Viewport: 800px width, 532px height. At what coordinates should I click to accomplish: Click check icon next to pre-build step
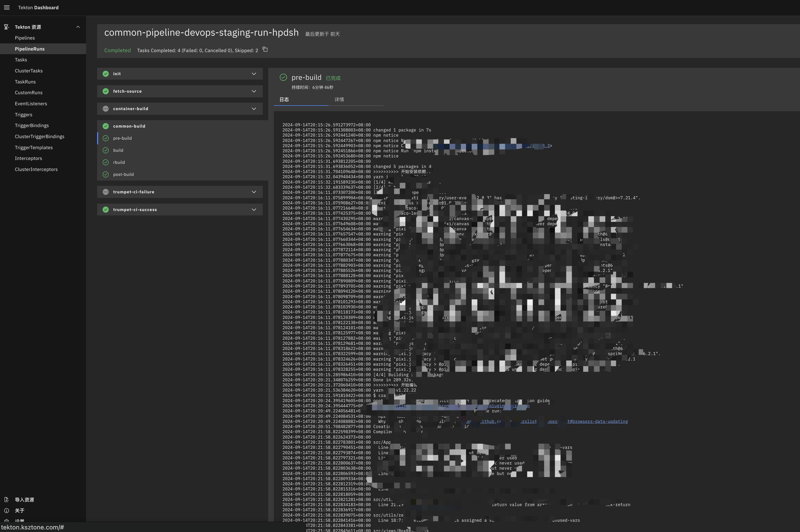pos(106,138)
